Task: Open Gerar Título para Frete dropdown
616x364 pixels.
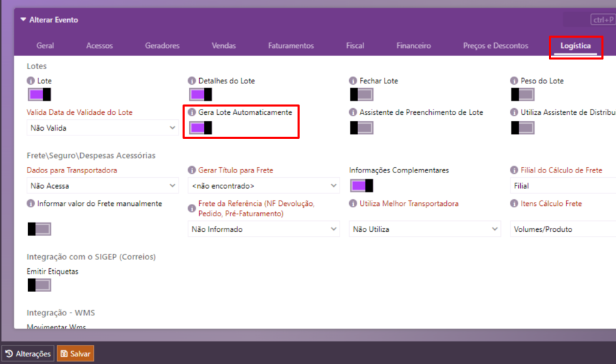Action: click(x=264, y=185)
